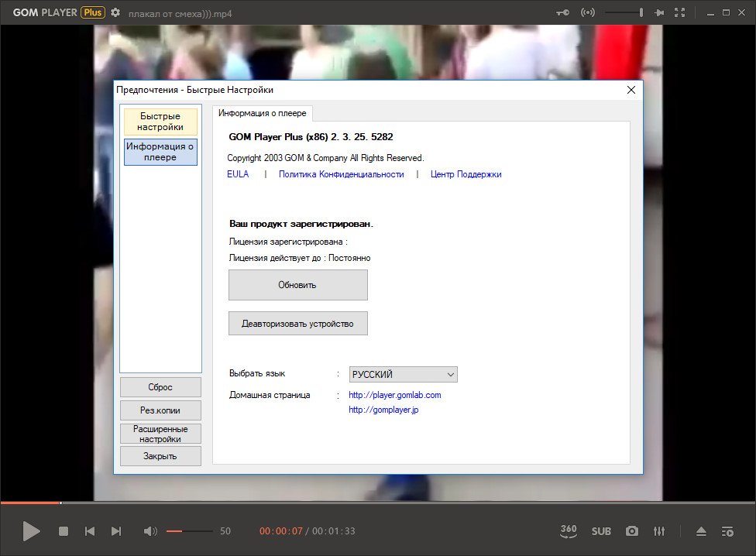Click the Рез.копии backup button
756x556 pixels.
coord(160,410)
